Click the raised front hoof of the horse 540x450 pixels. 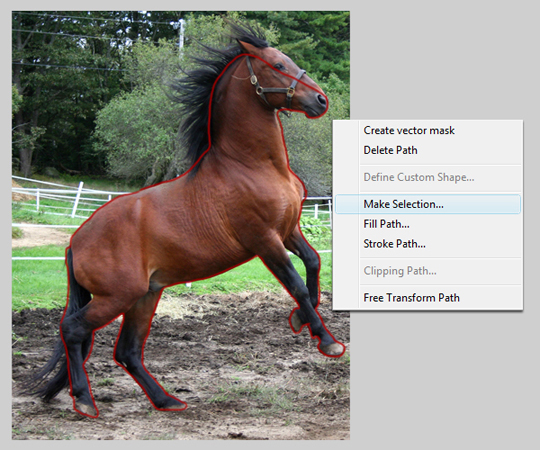(331, 348)
